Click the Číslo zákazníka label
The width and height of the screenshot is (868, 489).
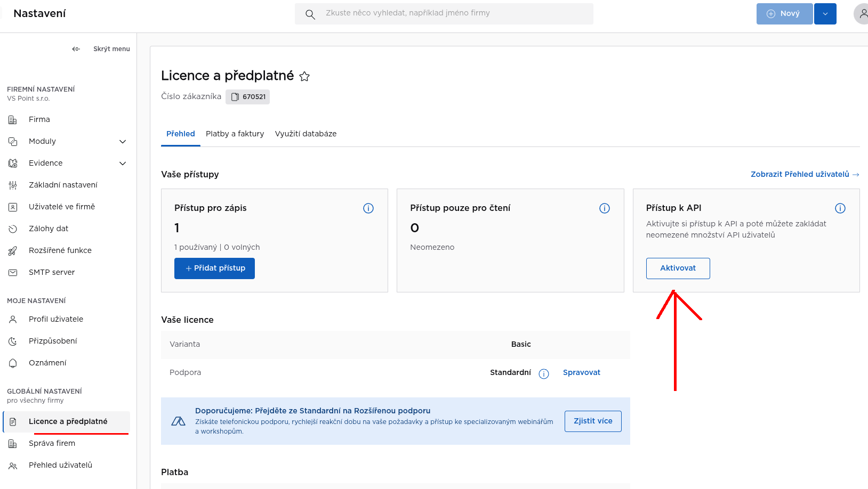point(191,96)
